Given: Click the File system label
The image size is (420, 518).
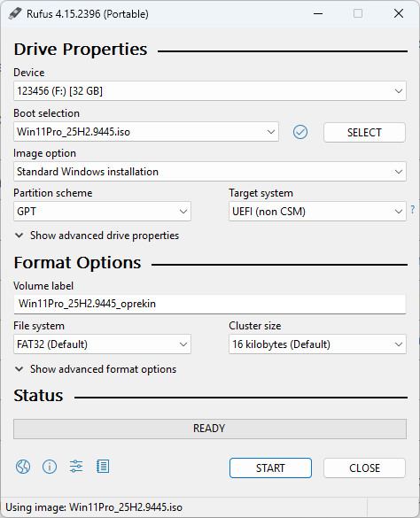Looking at the screenshot, I should coord(39,326).
